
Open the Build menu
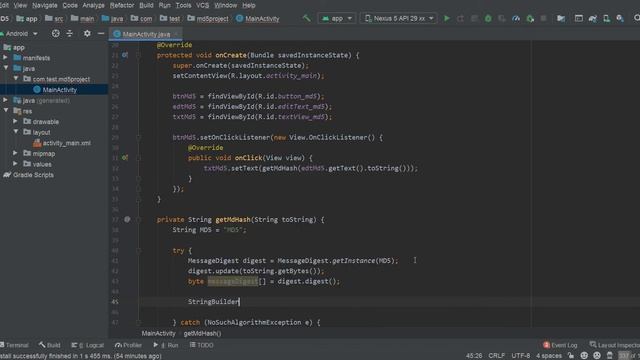146,5
